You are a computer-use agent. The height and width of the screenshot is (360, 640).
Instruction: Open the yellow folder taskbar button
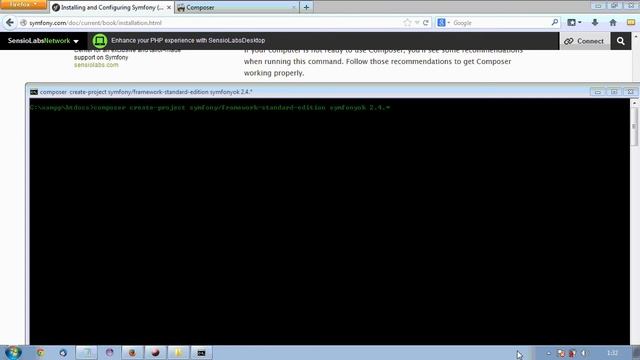[x=178, y=353]
